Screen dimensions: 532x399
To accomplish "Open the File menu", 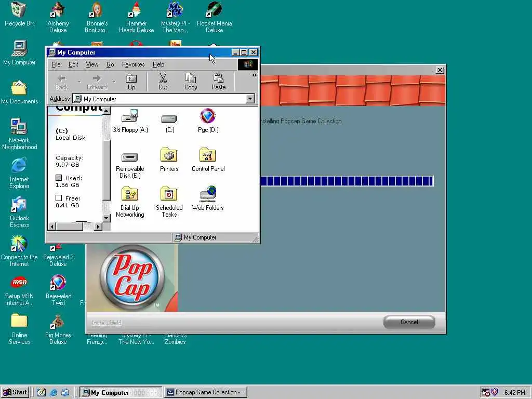I will [x=56, y=64].
